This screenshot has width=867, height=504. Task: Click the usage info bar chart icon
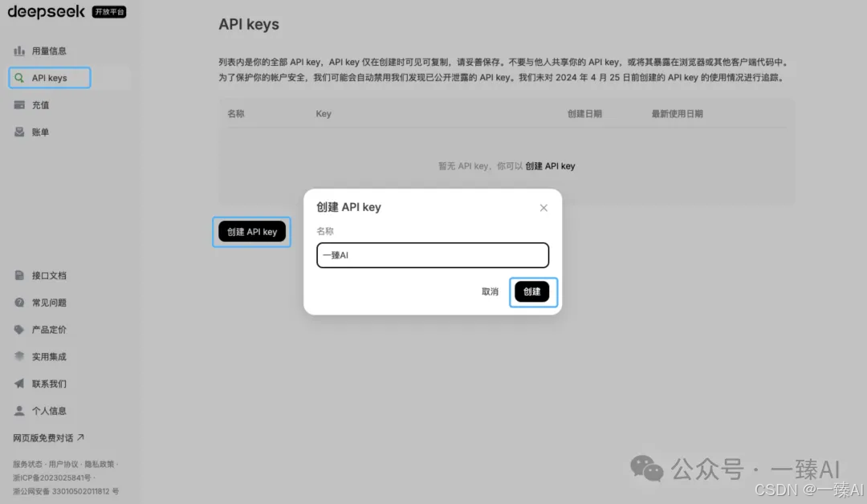click(19, 51)
